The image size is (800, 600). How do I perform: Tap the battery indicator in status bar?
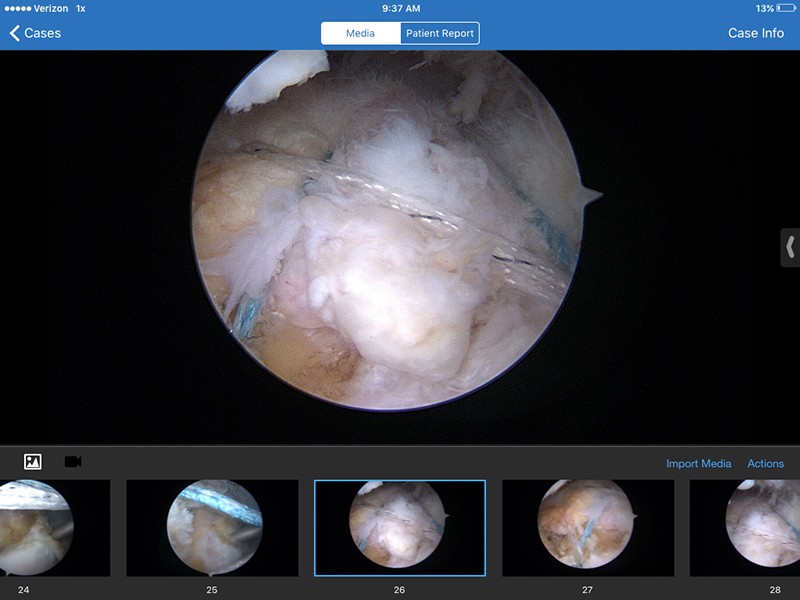[786, 8]
